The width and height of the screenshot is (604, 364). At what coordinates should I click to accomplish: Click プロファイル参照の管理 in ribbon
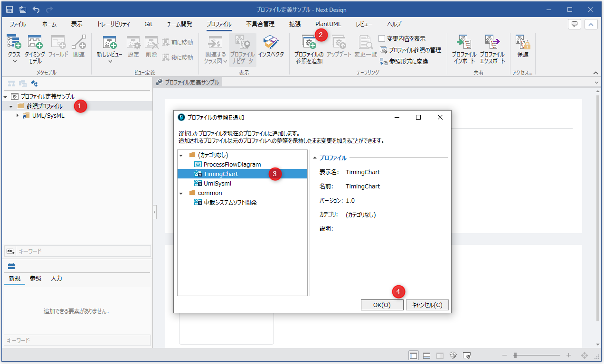click(x=411, y=50)
